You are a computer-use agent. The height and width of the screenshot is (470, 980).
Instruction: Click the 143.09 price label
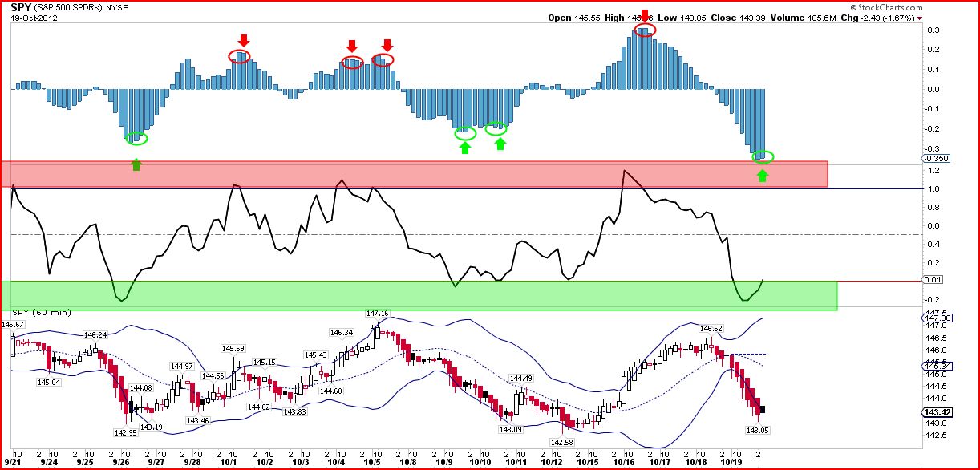[x=511, y=429]
